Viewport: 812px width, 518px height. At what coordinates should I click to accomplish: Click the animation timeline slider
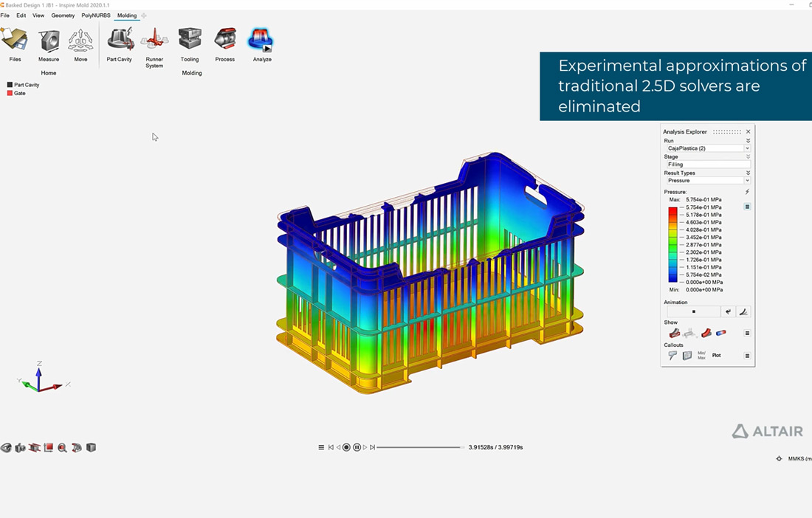click(x=421, y=447)
